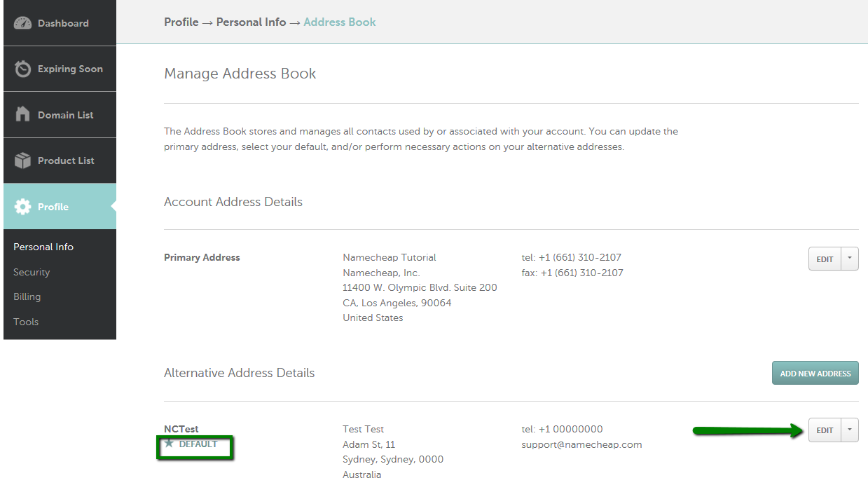Click the tel: +1 00000000 text
The height and width of the screenshot is (485, 868).
tap(562, 429)
